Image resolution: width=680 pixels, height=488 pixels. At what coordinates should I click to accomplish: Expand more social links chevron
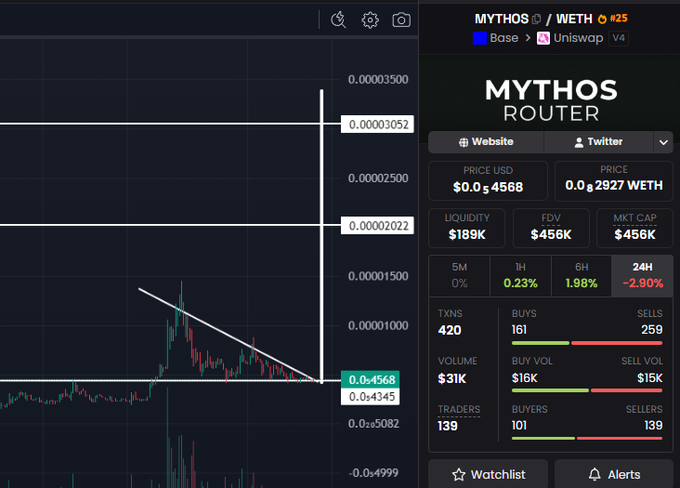664,142
